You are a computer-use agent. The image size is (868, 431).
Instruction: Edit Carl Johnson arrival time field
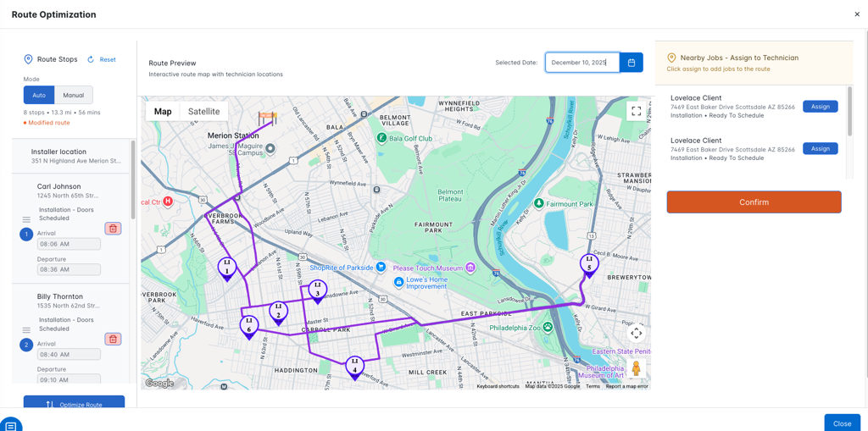69,244
